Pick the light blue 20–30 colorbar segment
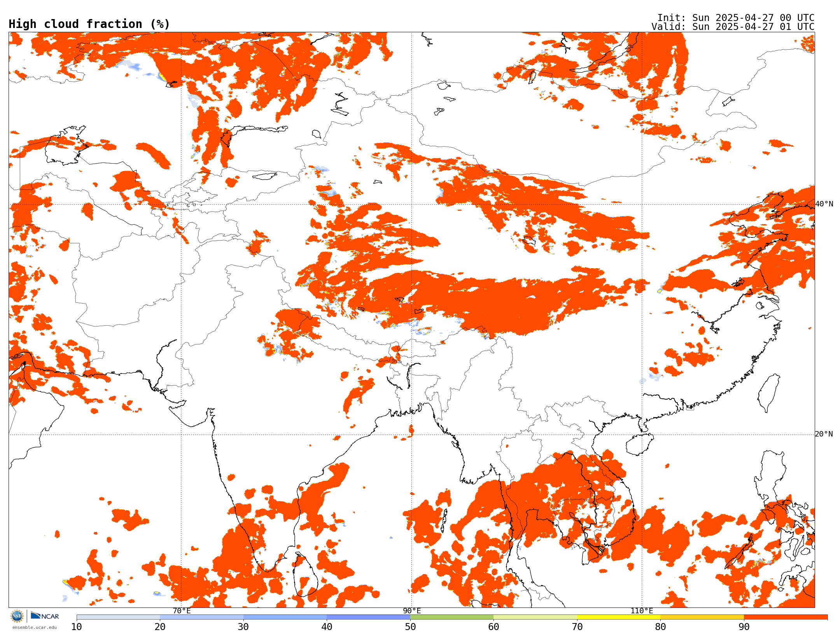This screenshot has width=840, height=632. point(201,617)
